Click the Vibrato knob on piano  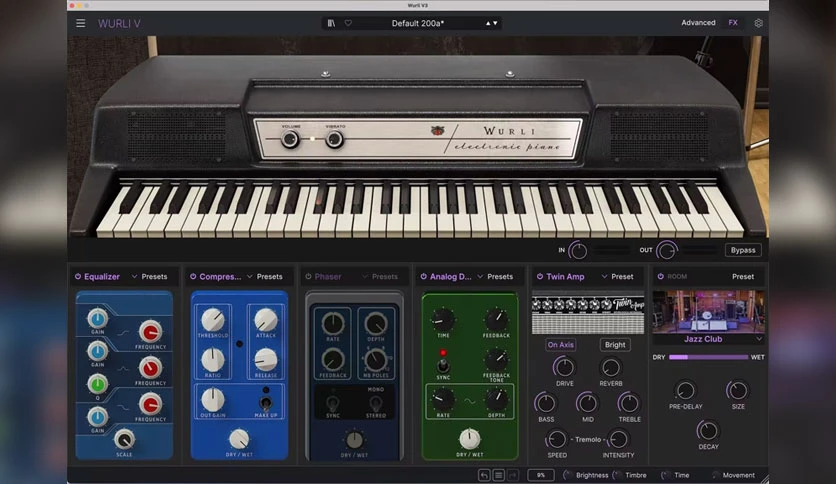click(334, 139)
